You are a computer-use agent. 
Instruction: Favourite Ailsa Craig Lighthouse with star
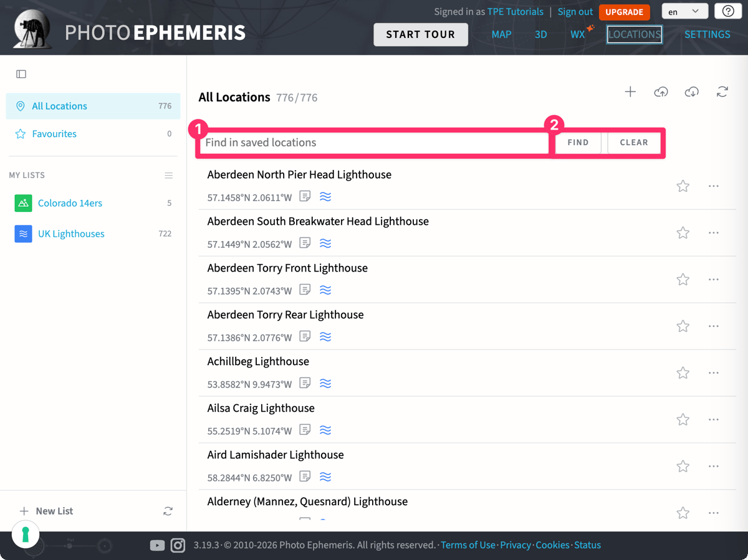683,419
